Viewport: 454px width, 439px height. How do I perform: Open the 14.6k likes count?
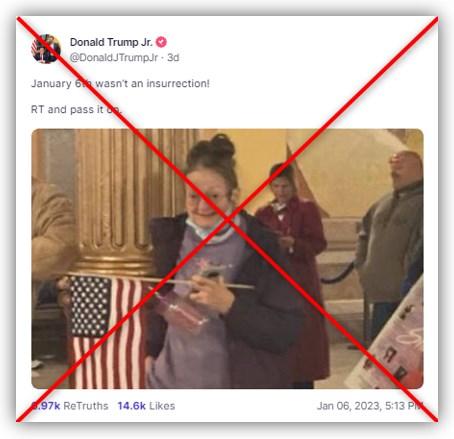(132, 406)
